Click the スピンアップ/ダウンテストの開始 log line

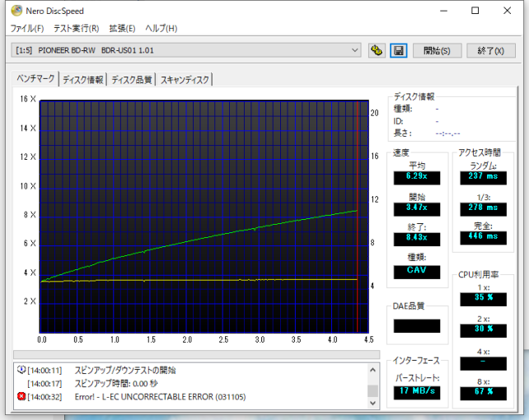[x=124, y=370]
